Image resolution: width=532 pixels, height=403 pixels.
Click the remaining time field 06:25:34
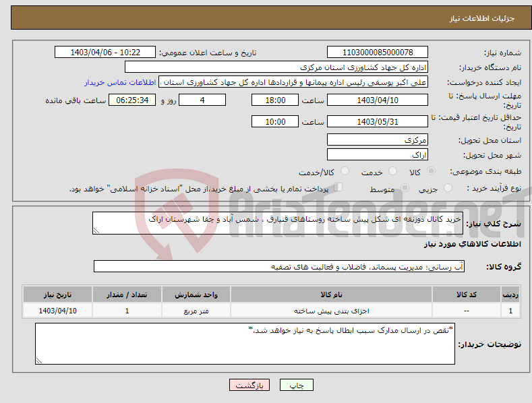point(132,100)
